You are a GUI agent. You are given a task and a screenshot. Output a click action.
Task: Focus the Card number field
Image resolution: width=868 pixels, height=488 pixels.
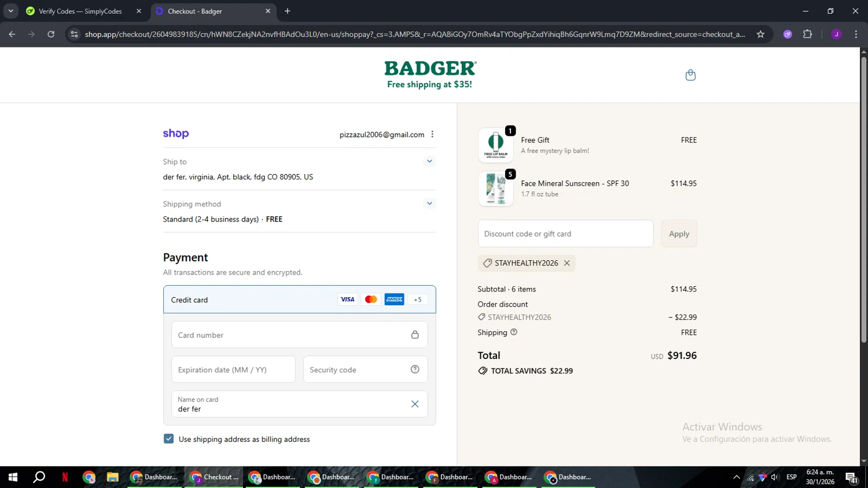point(299,335)
